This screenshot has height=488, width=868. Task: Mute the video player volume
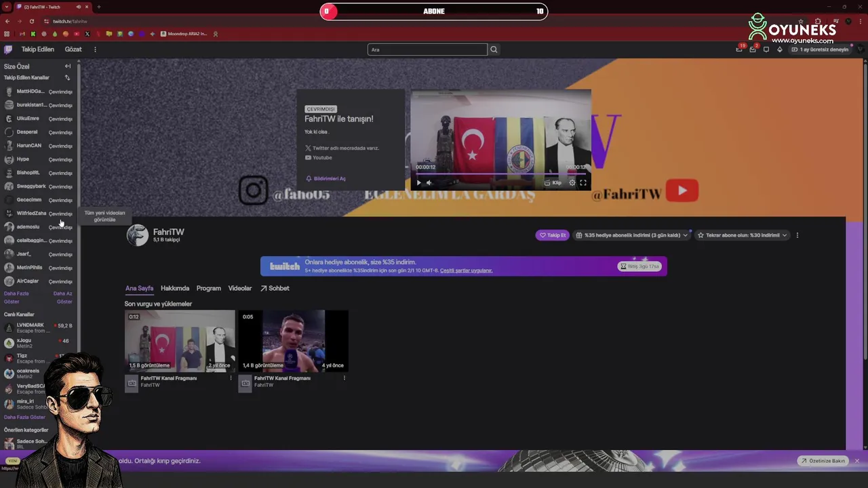429,182
